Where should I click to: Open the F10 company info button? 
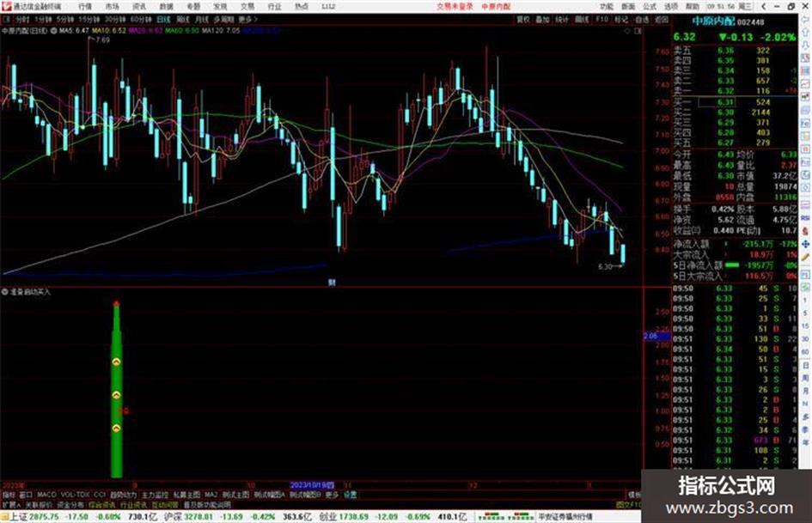[x=601, y=19]
